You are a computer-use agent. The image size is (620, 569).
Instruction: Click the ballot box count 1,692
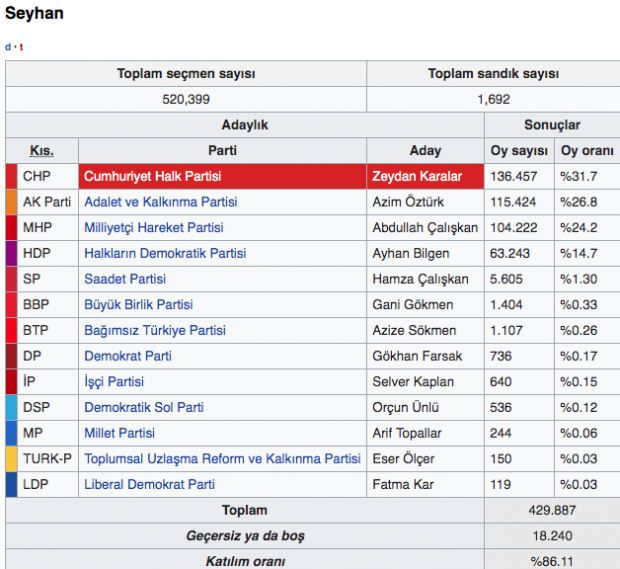(493, 99)
